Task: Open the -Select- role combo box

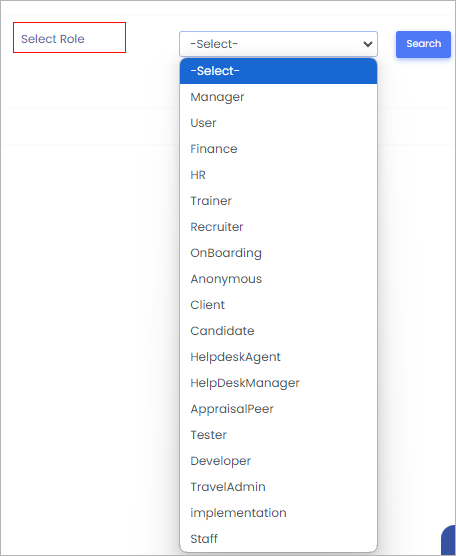Action: pyautogui.click(x=278, y=44)
